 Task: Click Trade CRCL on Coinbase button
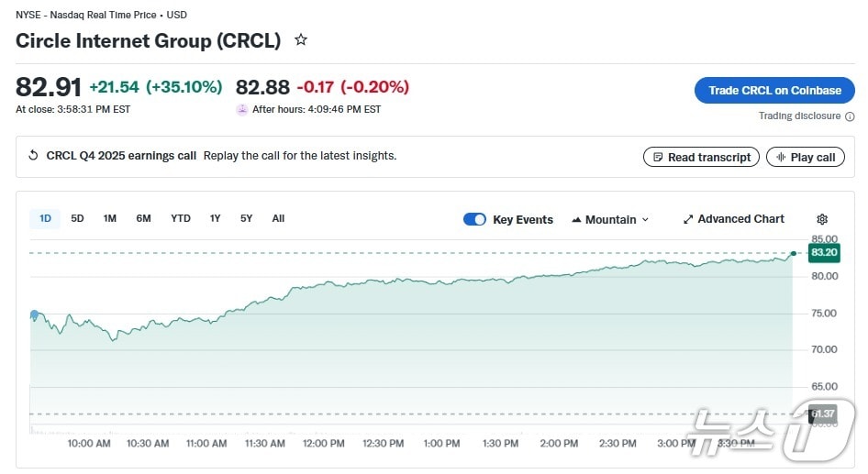(774, 90)
